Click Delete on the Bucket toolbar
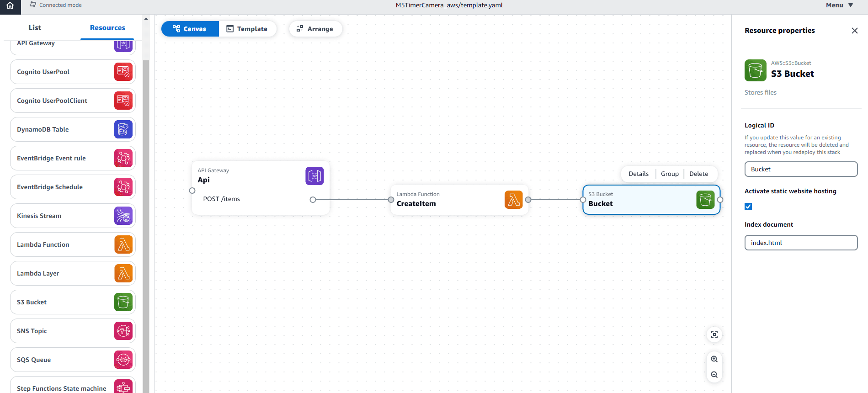868x393 pixels. point(698,174)
